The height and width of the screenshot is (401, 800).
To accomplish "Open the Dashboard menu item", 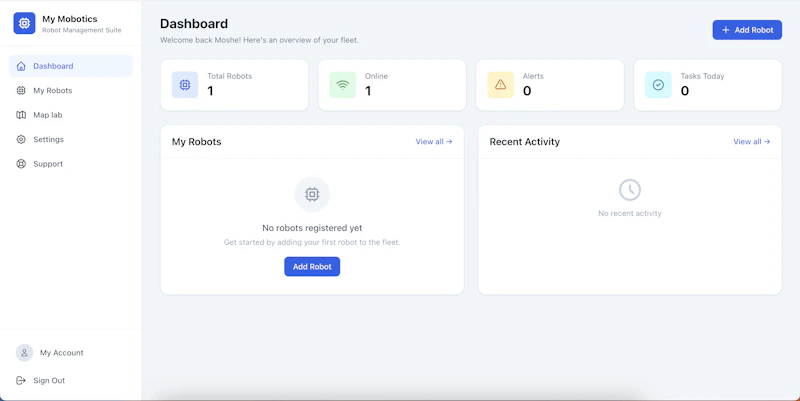I will tap(71, 66).
